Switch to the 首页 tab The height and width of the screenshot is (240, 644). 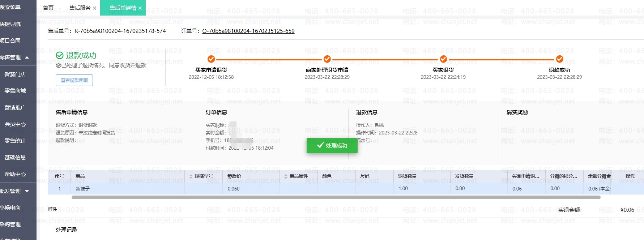[x=48, y=8]
